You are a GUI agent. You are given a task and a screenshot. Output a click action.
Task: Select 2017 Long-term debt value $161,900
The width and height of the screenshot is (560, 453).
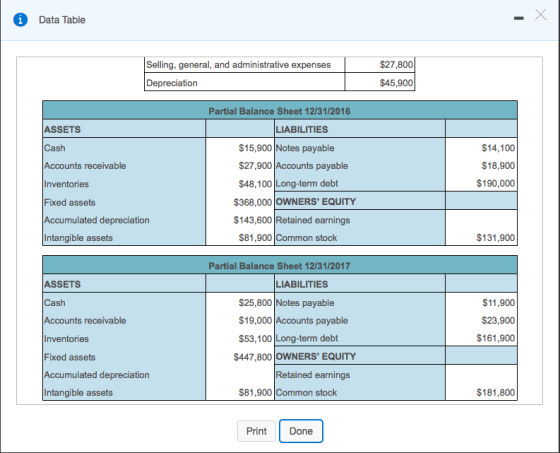(495, 338)
